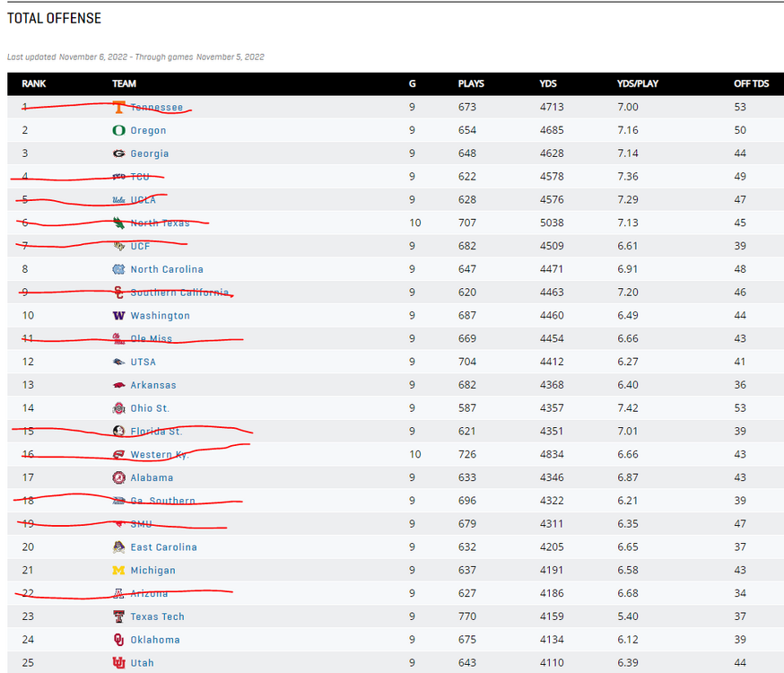Sort table by OFF TDS column header

pyautogui.click(x=752, y=83)
